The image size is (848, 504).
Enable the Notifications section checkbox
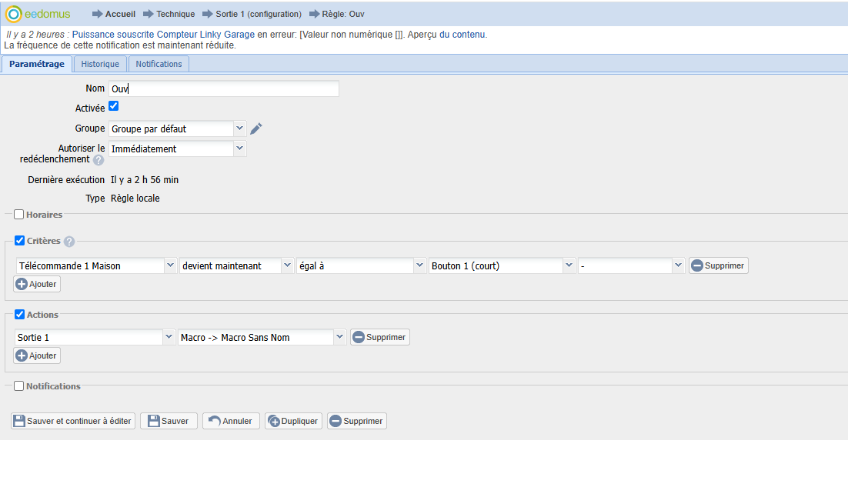pyautogui.click(x=19, y=386)
